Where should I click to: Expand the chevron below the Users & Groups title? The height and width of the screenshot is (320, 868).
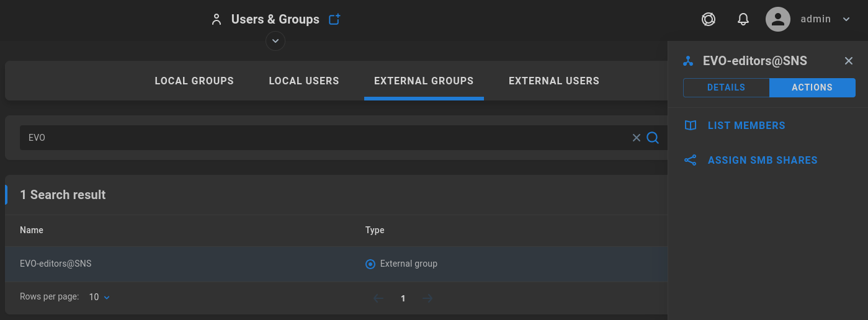coord(275,41)
